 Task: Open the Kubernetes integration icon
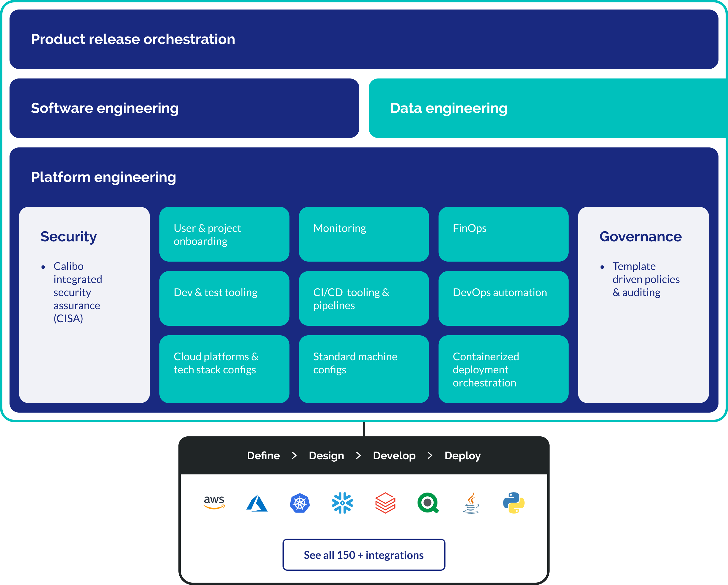[299, 503]
